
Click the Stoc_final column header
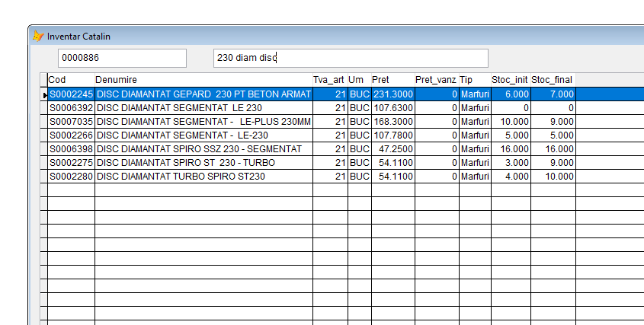(x=553, y=80)
